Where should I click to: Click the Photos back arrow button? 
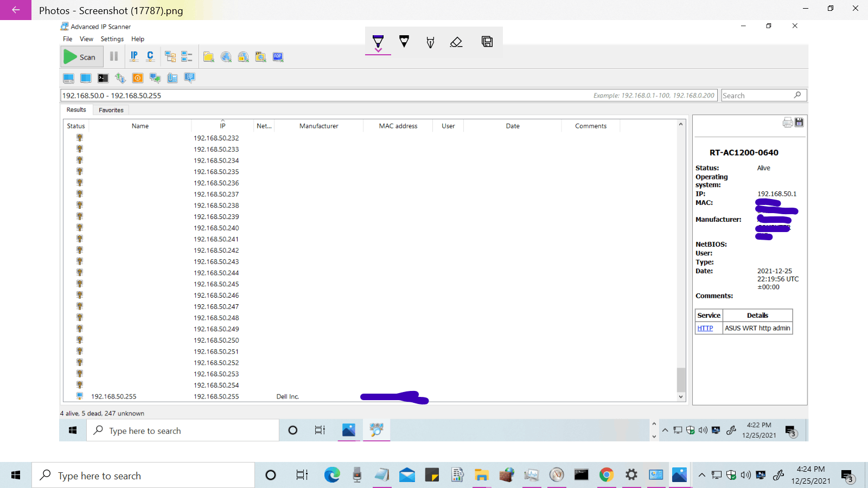[16, 10]
